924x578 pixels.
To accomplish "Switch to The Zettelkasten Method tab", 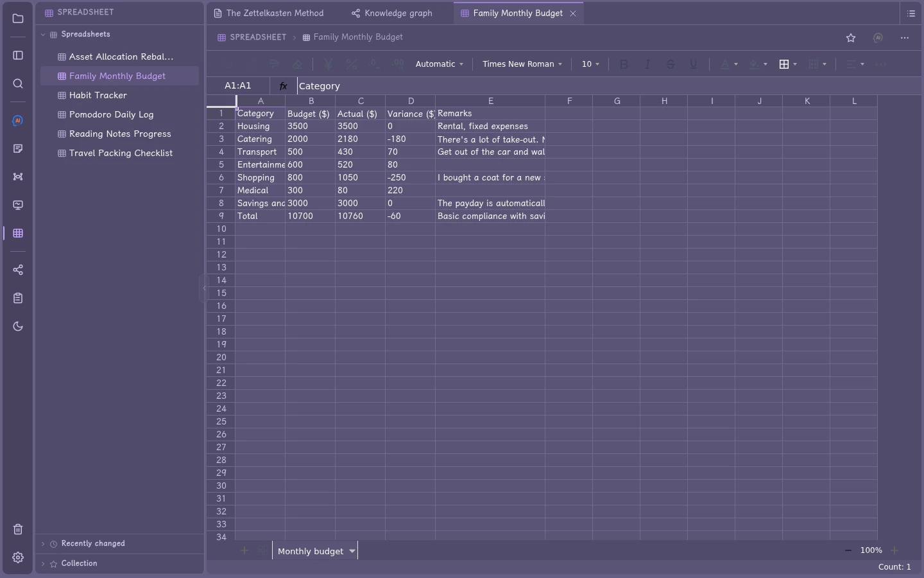I will coord(269,13).
